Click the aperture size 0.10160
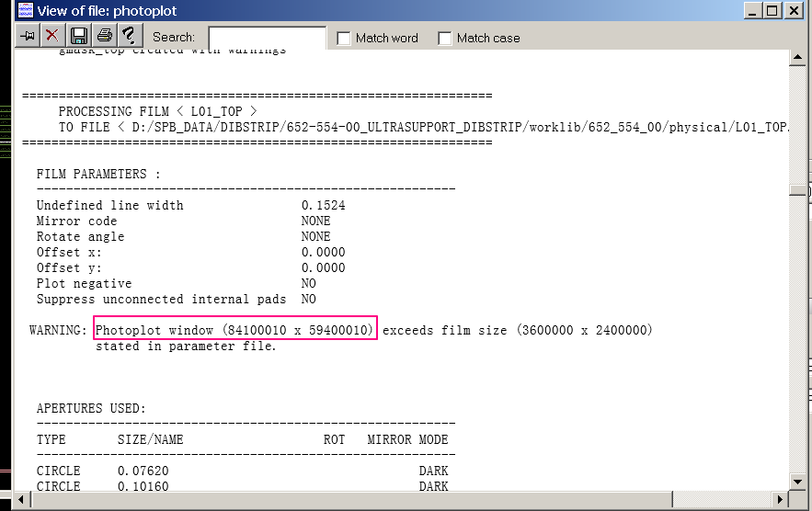812x511 pixels. [143, 486]
